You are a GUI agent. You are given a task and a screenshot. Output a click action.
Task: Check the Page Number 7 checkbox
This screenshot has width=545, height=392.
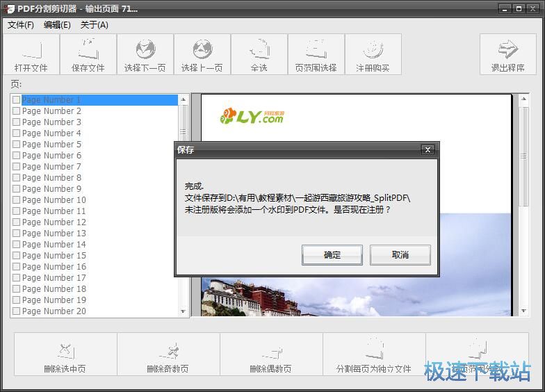[x=17, y=167]
